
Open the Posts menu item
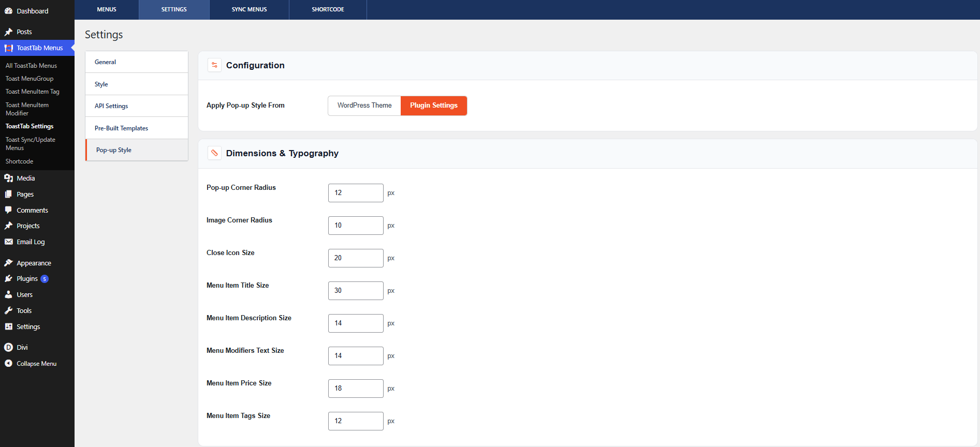(37, 32)
